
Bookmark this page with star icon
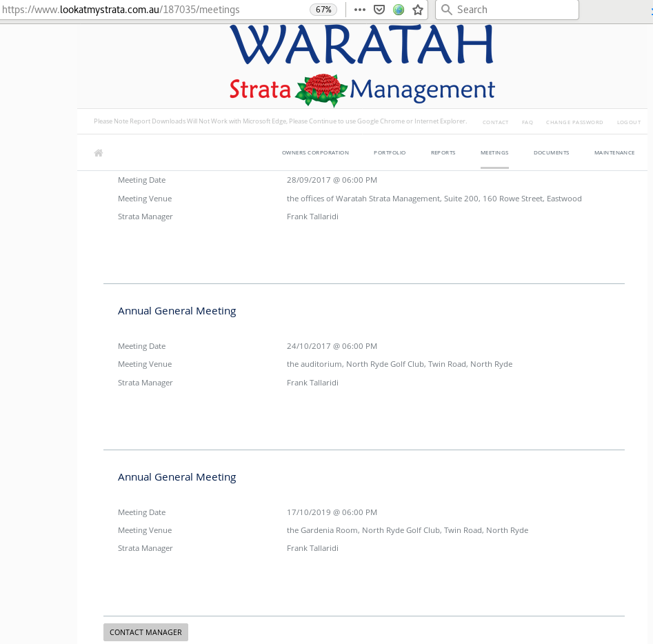pyautogui.click(x=418, y=10)
